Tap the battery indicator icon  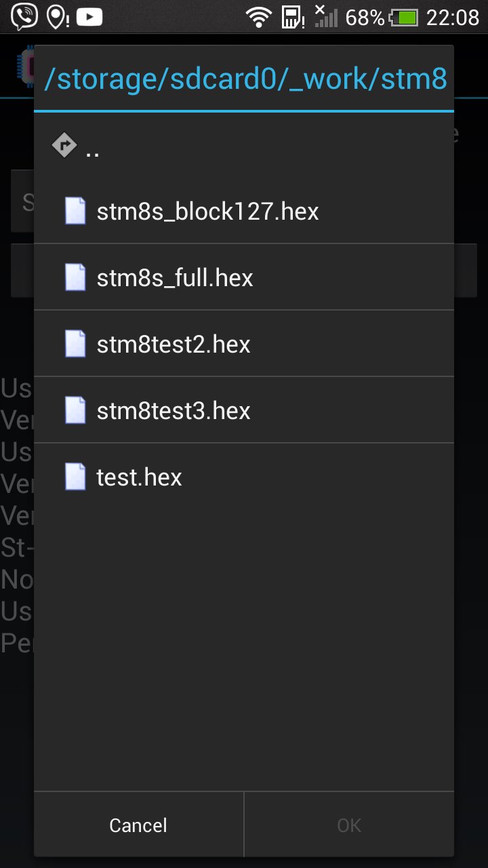405,17
